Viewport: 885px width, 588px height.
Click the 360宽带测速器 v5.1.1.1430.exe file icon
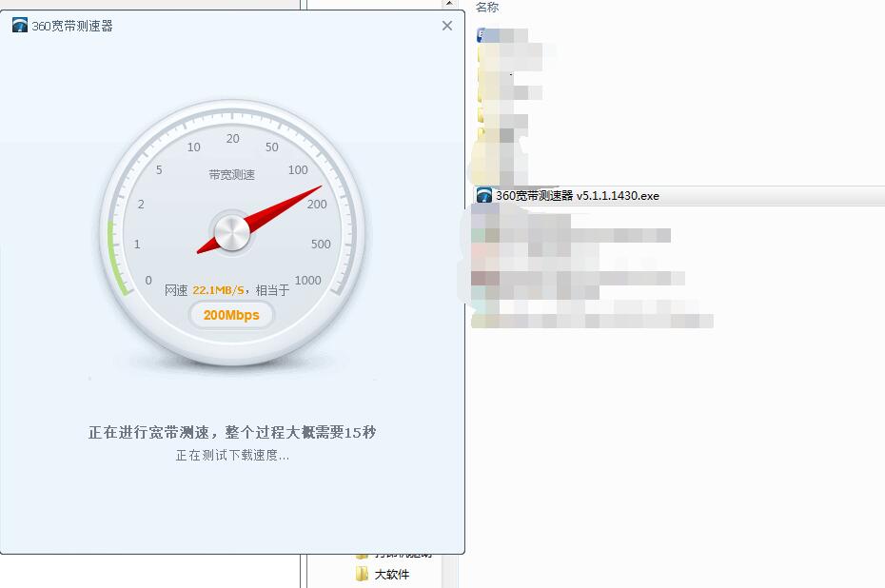tap(484, 195)
